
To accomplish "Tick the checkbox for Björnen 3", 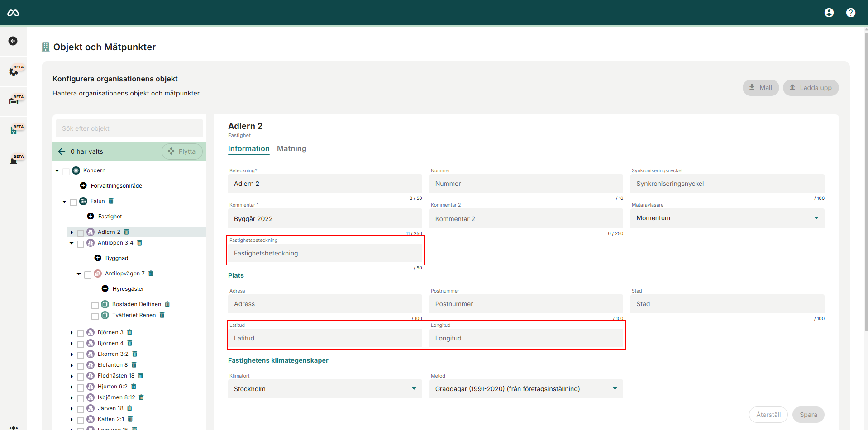I will pyautogui.click(x=81, y=333).
